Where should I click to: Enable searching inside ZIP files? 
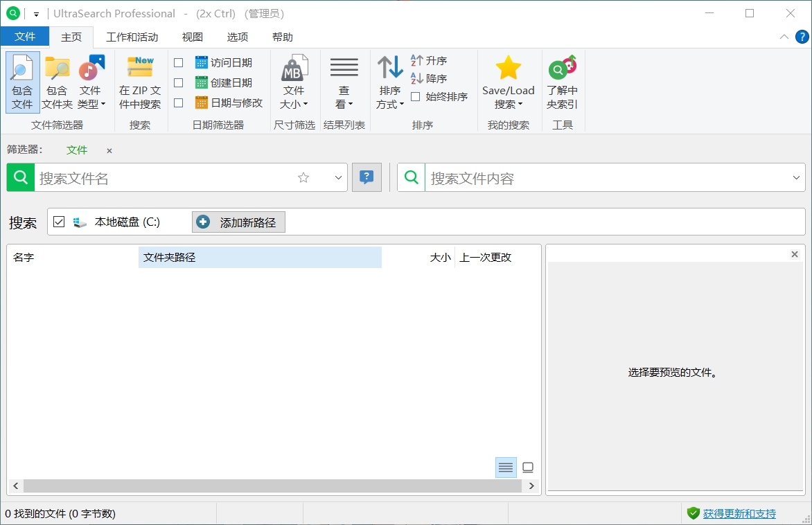point(140,82)
